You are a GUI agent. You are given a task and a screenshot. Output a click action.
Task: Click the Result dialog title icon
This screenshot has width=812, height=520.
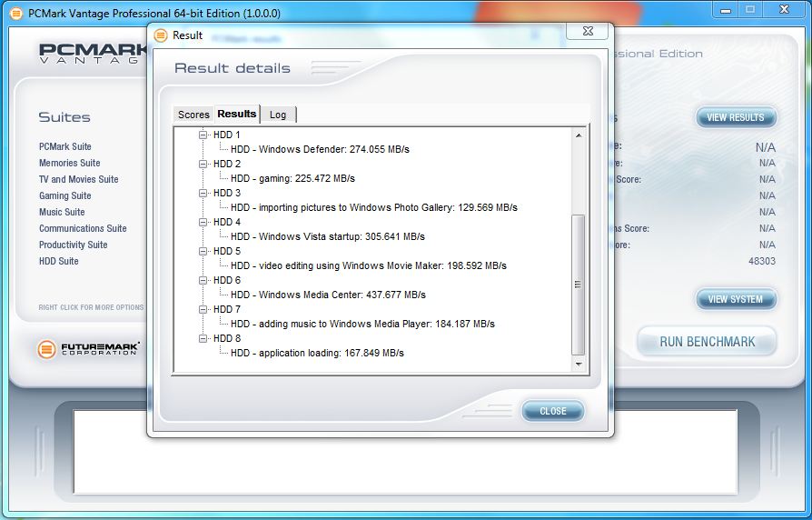tap(161, 35)
